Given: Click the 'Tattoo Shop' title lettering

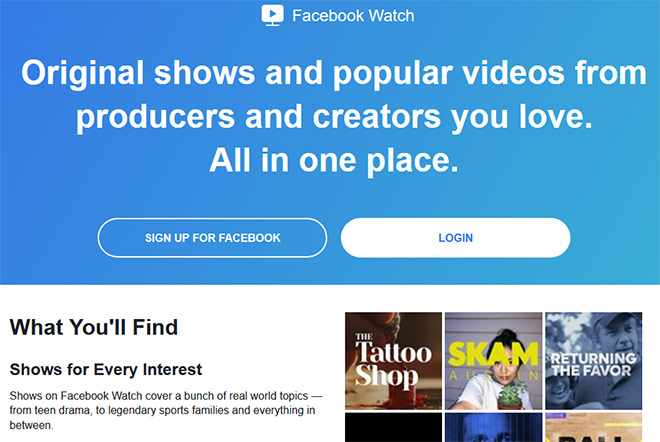Looking at the screenshot, I should pos(394,364).
